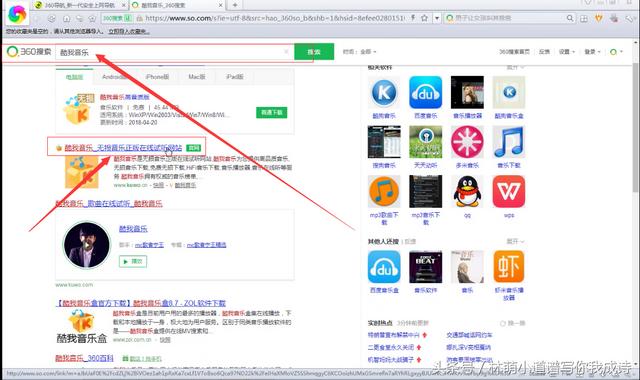The height and width of the screenshot is (380, 640).
Task: Click the singer's round avatar thumbnail
Action: point(87,245)
